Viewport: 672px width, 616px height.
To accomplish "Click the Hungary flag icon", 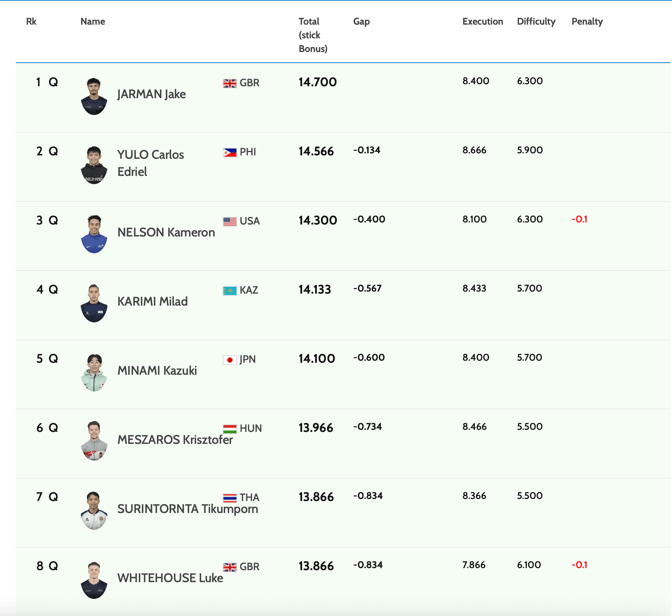I will (x=230, y=429).
